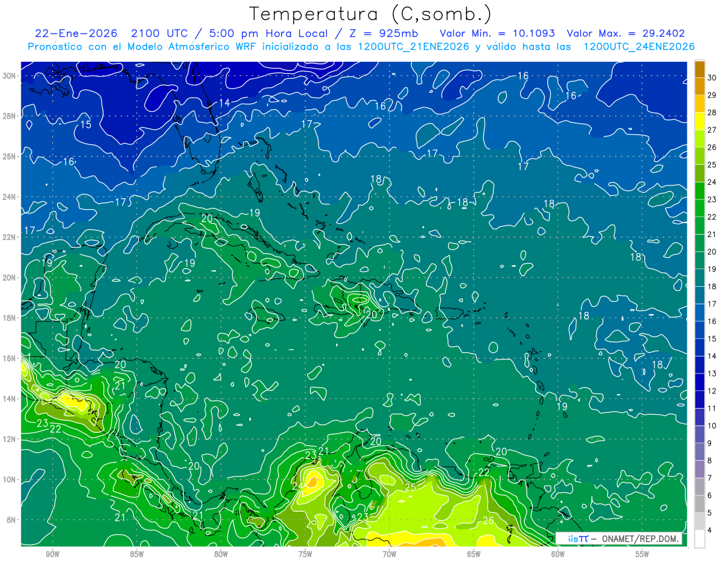Image resolution: width=728 pixels, height=562 pixels.
Task: Click the map contour label "25" over Venezuela
Action: 410,487
